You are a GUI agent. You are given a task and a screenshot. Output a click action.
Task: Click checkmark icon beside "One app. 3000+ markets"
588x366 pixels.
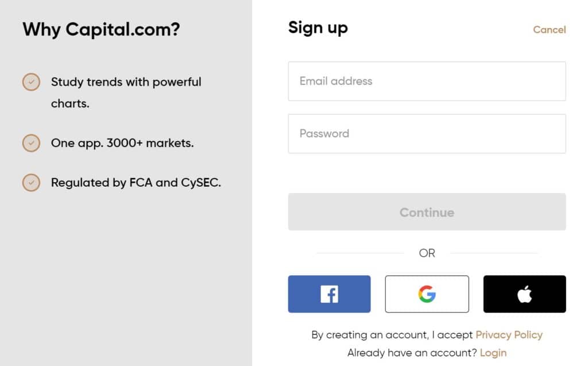tap(31, 142)
